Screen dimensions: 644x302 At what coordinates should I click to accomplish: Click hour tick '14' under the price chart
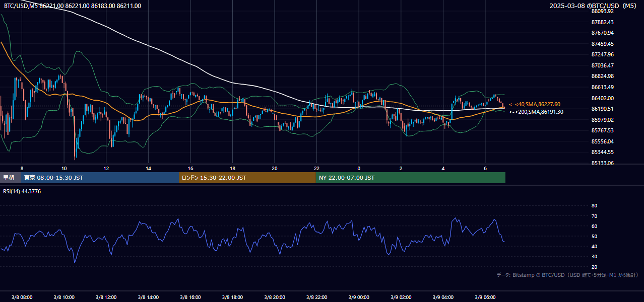(x=148, y=168)
